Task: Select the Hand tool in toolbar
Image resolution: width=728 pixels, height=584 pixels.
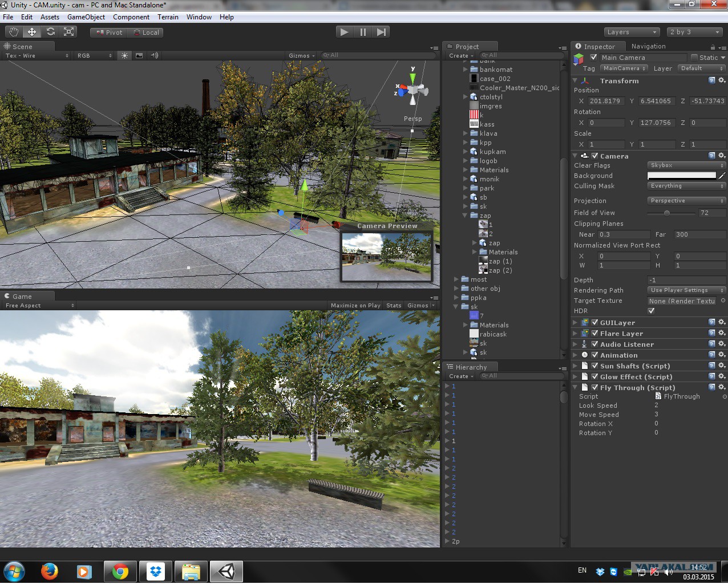Action: click(14, 32)
